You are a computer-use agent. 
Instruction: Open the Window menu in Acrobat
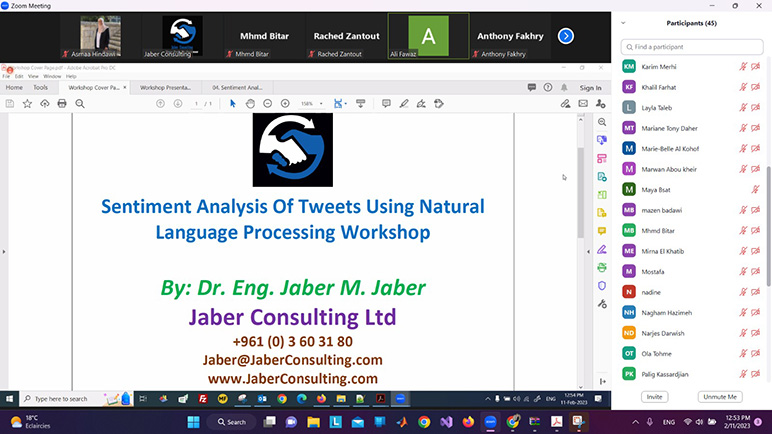tap(52, 76)
